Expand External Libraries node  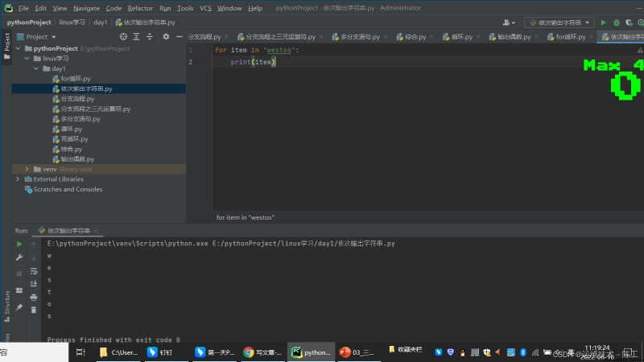click(18, 179)
